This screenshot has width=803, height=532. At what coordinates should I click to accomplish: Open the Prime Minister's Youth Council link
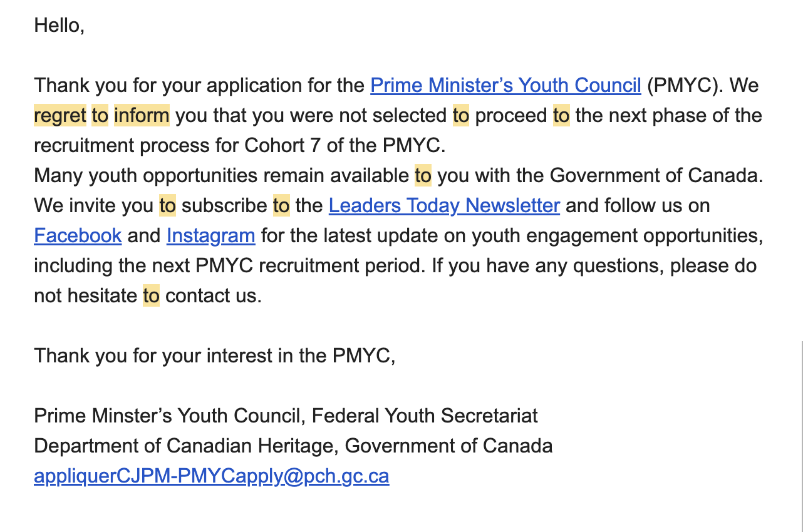(505, 85)
